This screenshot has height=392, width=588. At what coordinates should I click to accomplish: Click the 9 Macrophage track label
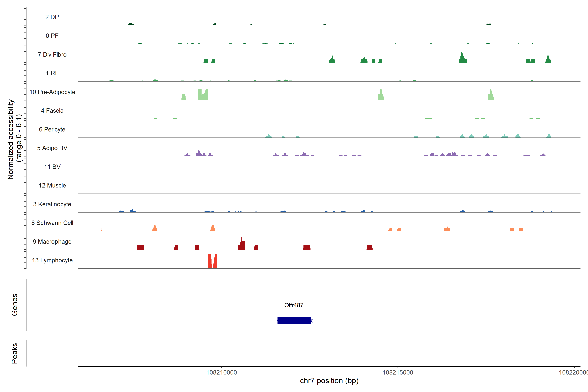[x=52, y=242]
